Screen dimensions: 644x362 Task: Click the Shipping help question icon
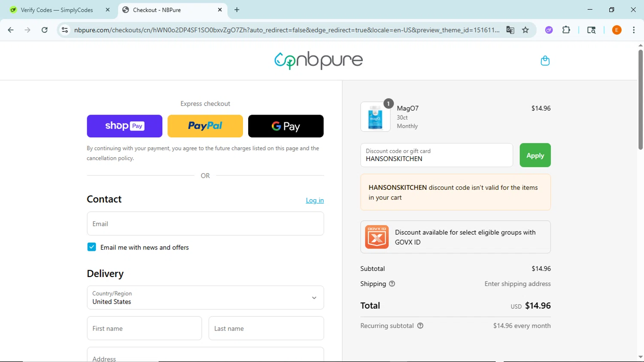pyautogui.click(x=392, y=284)
